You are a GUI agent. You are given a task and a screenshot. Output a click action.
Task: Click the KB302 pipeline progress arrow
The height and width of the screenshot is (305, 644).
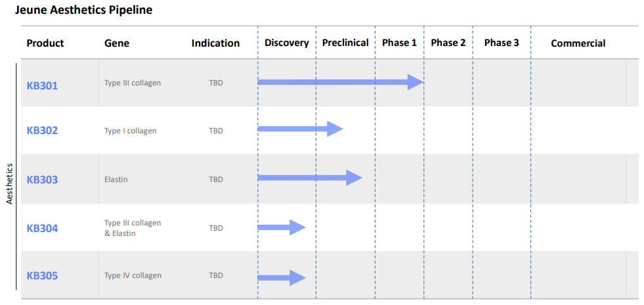pyautogui.click(x=300, y=129)
